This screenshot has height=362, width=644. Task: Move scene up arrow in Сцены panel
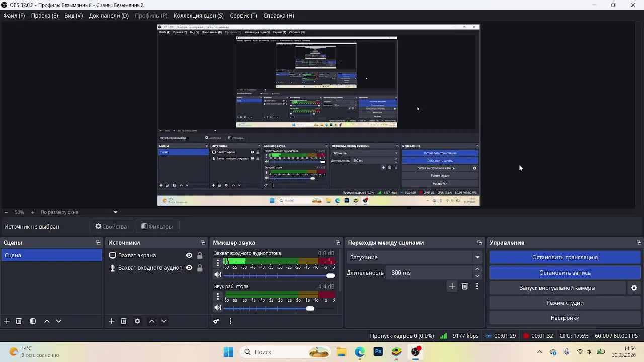pos(47,321)
